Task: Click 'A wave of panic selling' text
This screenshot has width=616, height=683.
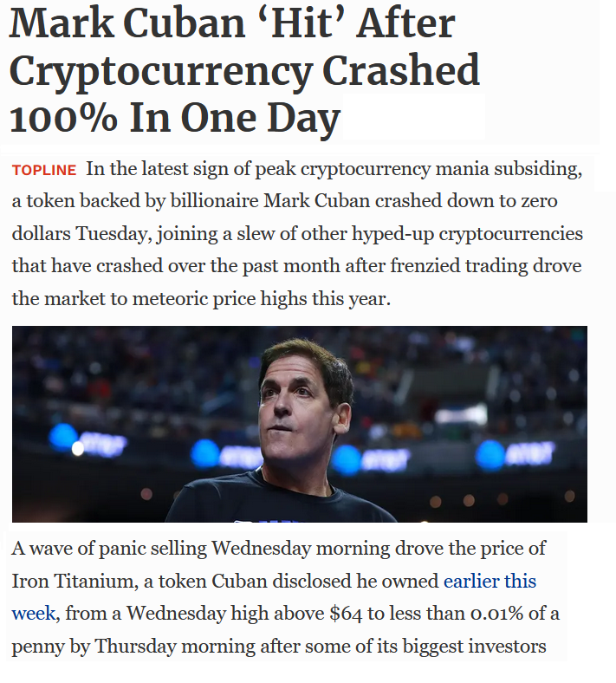Action: pyautogui.click(x=109, y=549)
